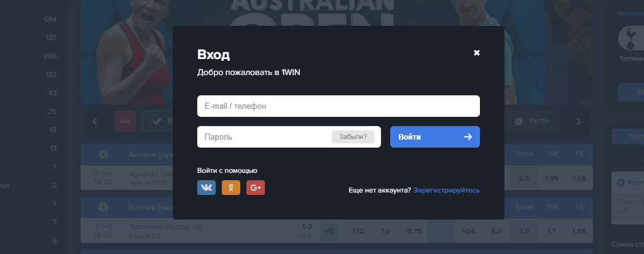Open the Зарегистрируйтесь registration link
This screenshot has height=254, width=644.
[447, 190]
